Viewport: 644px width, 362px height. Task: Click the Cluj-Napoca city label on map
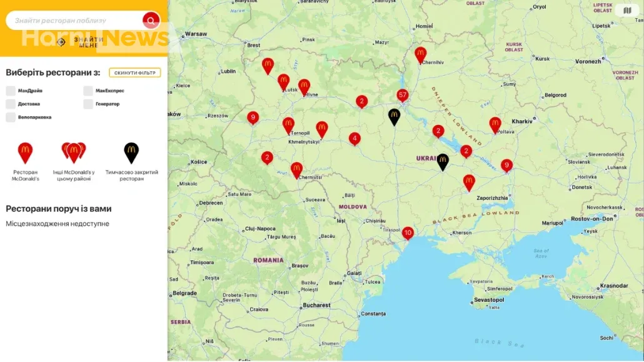(x=260, y=228)
